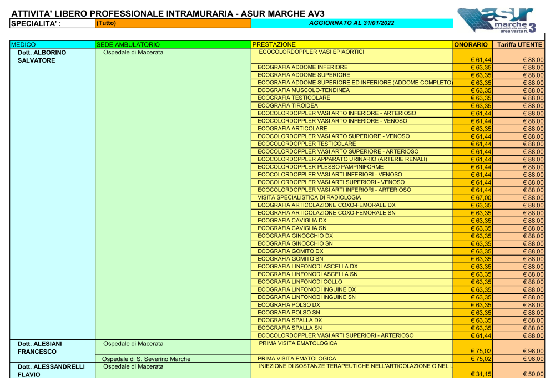Select Ospedale di S. Severino Marche cell

pyautogui.click(x=147, y=359)
